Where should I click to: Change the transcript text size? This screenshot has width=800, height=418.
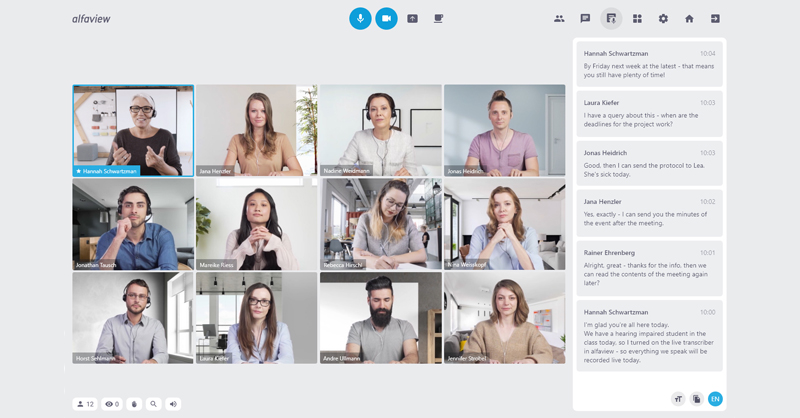point(678,398)
